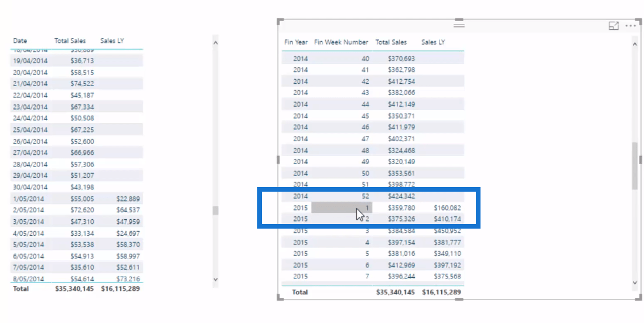
Task: Click the $359,780 Total Sales value
Action: coord(401,208)
